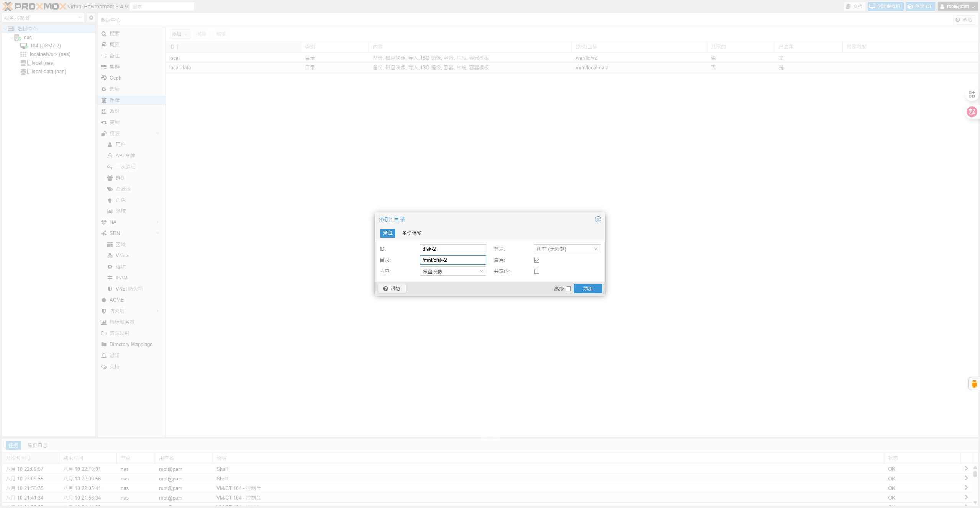The width and height of the screenshot is (980, 508).
Task: Click the storage (存储) database icon
Action: [104, 100]
